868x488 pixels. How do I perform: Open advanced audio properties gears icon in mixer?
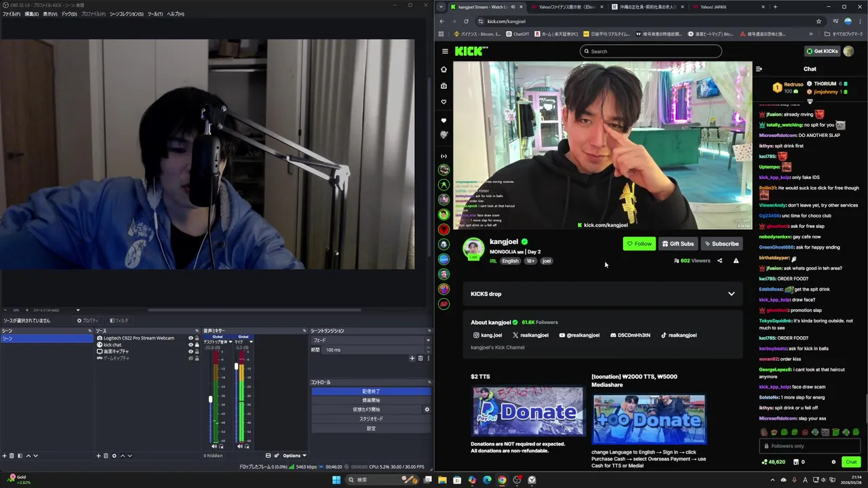pyautogui.click(x=276, y=455)
